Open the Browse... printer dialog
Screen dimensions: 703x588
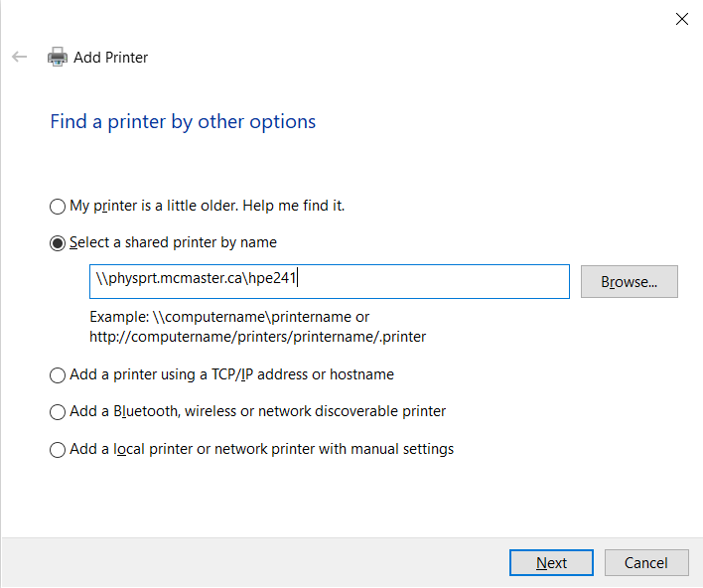point(629,281)
